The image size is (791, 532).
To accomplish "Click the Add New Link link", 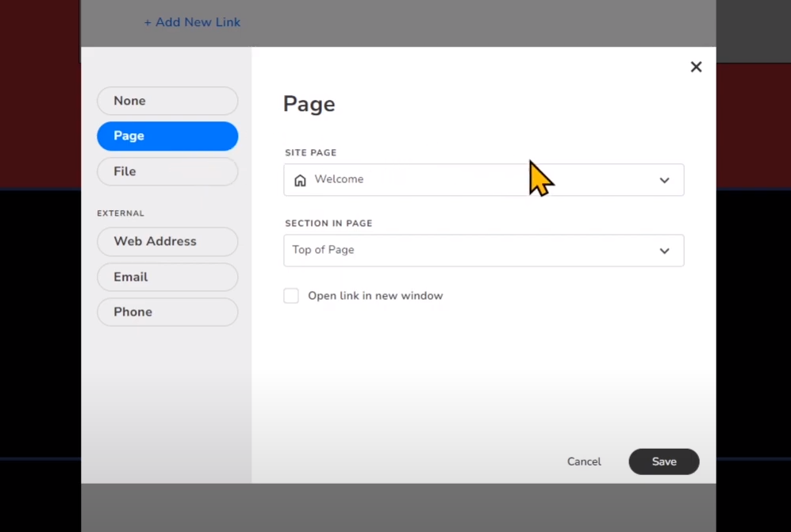I will [192, 22].
